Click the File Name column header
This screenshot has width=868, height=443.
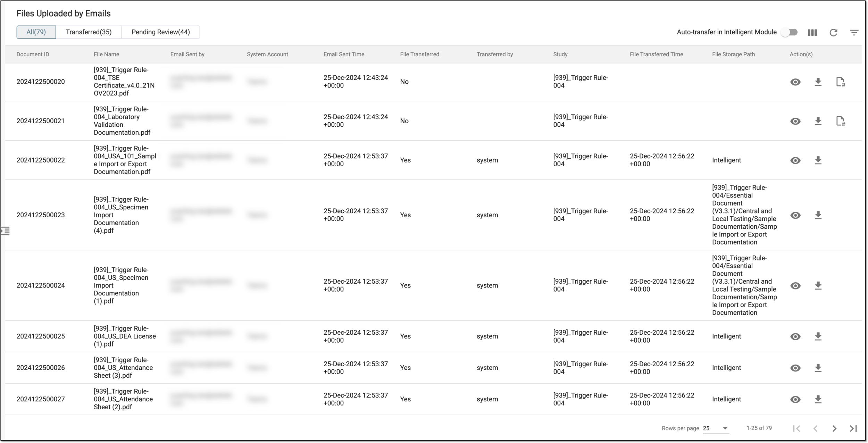coord(106,55)
